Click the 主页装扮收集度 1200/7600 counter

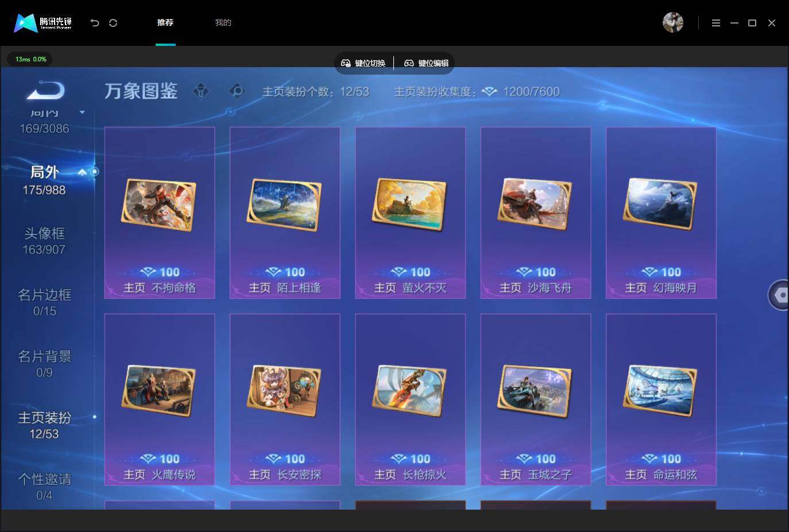pyautogui.click(x=477, y=92)
